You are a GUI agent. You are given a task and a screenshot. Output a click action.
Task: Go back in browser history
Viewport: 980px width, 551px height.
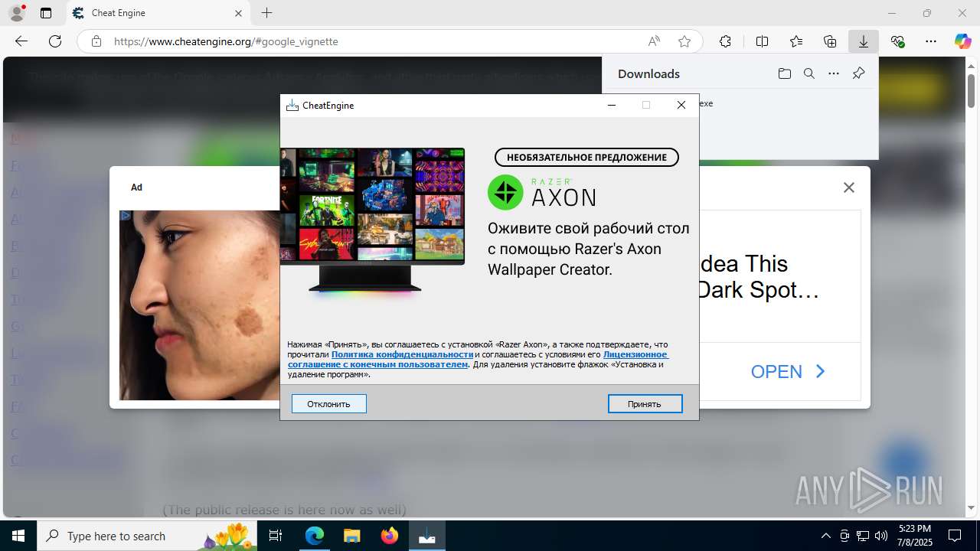(x=21, y=41)
